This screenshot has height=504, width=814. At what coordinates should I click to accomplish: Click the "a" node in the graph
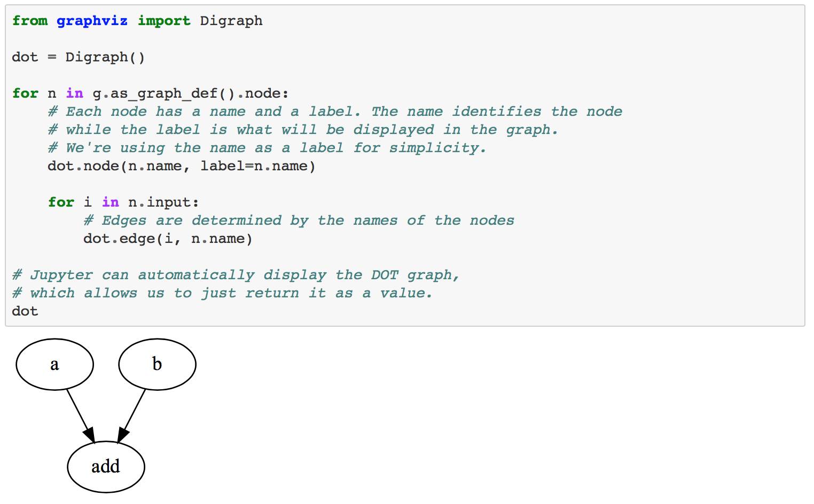pyautogui.click(x=54, y=365)
